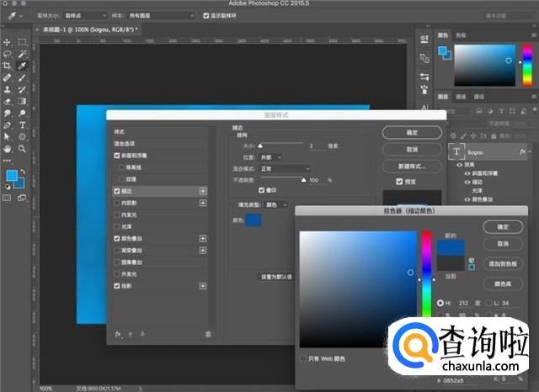
Task: Select the Eyedropper tool in the toolbox
Action: coord(22,66)
